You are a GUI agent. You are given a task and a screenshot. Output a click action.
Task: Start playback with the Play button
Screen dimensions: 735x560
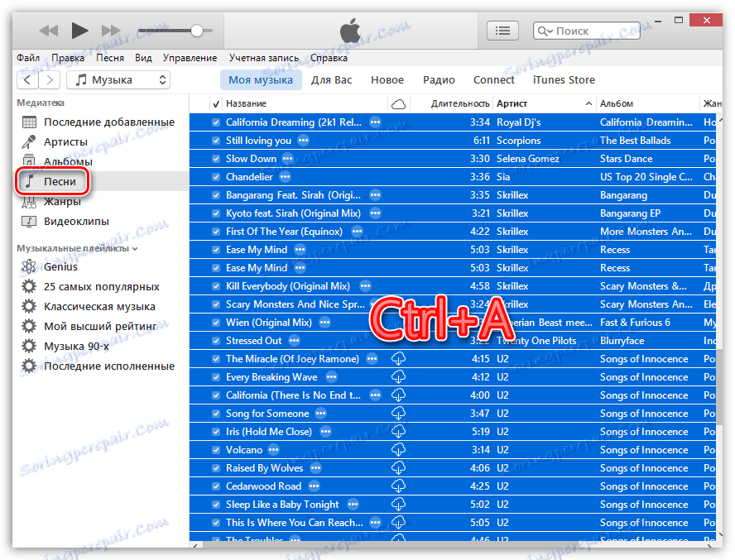tap(79, 31)
